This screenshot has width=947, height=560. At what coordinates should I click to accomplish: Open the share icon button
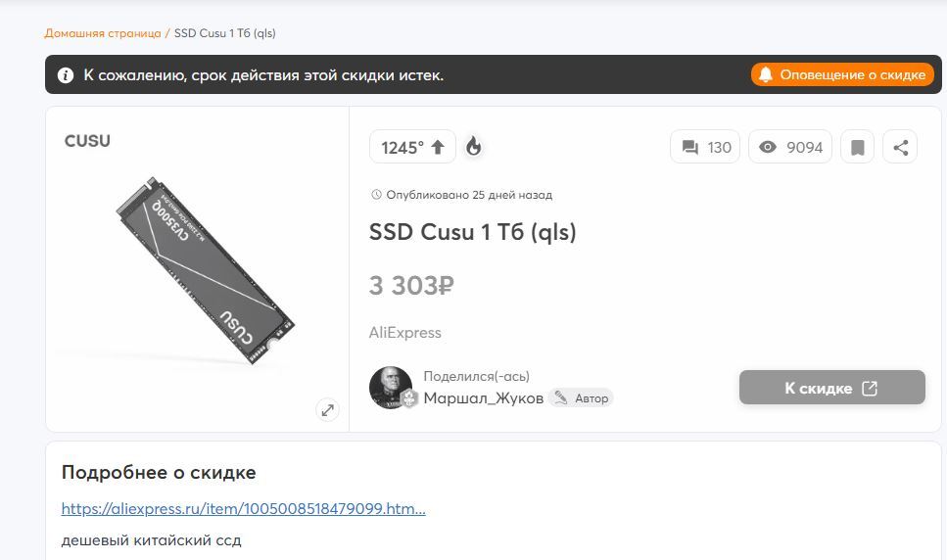(x=901, y=147)
